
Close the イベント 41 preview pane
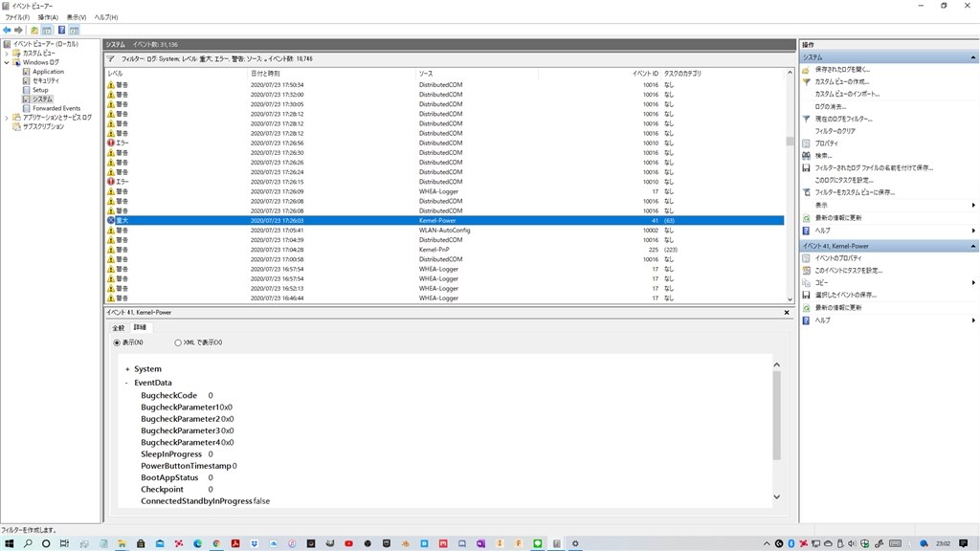[x=787, y=313]
